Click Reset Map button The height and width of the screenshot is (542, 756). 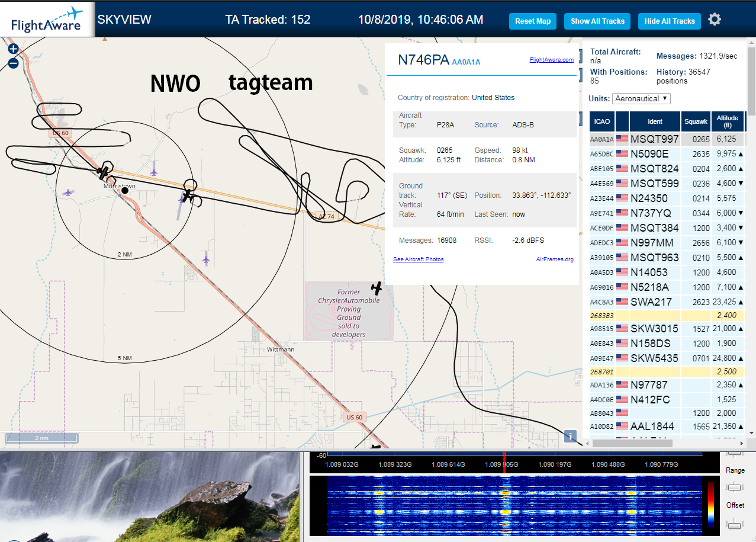click(533, 21)
